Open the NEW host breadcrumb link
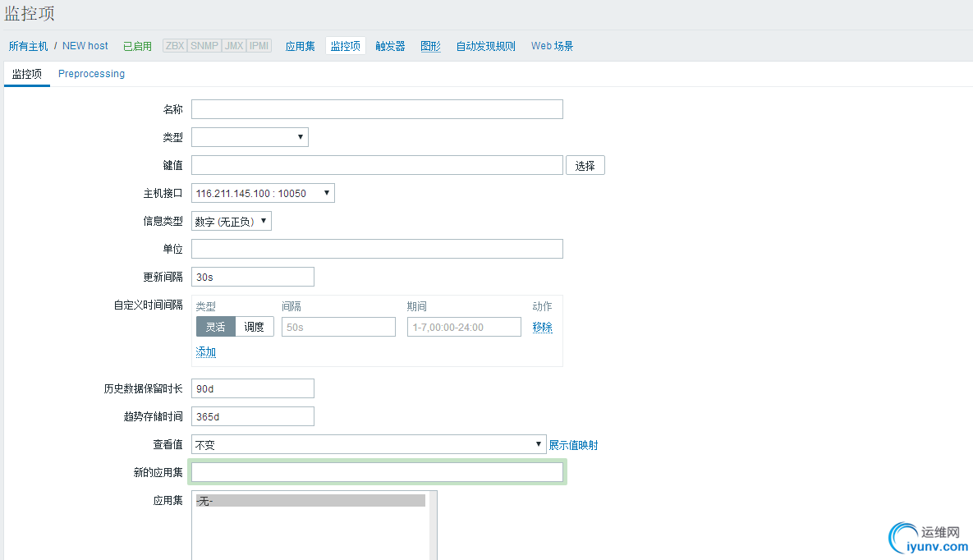Viewport: 973px width, 560px height. tap(85, 46)
